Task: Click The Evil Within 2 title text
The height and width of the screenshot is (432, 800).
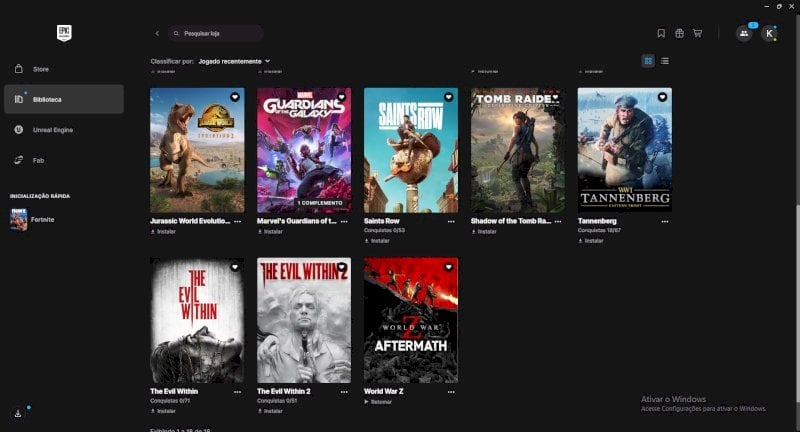Action: [284, 392]
